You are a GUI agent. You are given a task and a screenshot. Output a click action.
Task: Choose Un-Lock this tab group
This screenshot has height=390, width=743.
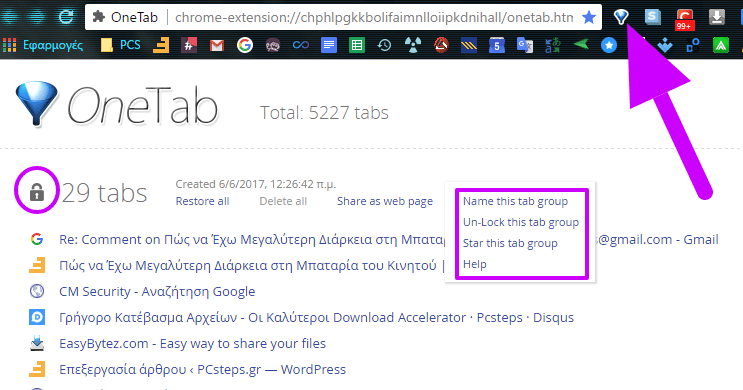point(521,222)
